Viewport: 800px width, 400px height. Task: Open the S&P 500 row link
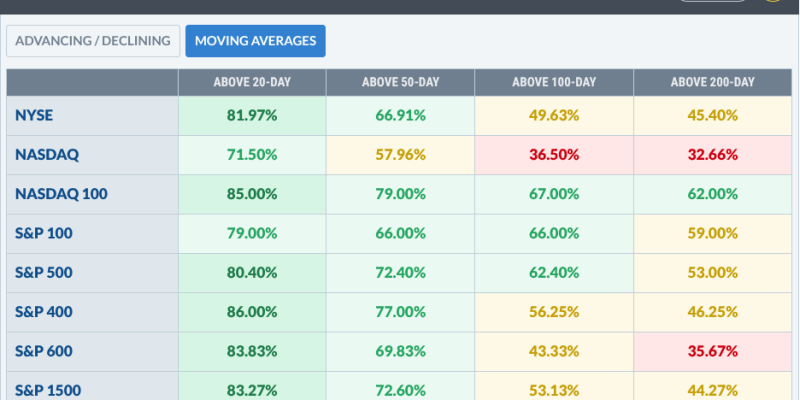point(44,272)
